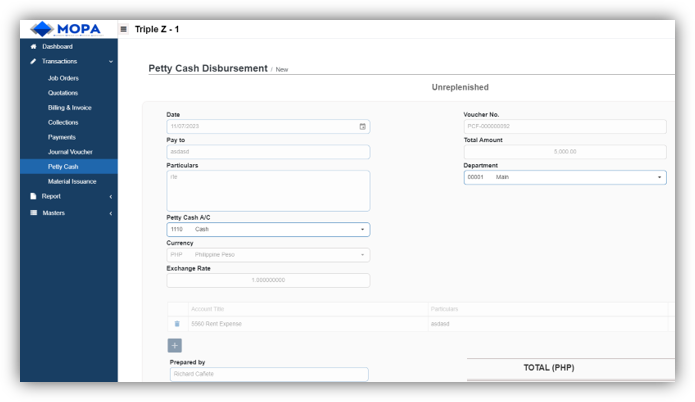Add a new line with plus button
Screen dimensions: 695x402
click(175, 346)
